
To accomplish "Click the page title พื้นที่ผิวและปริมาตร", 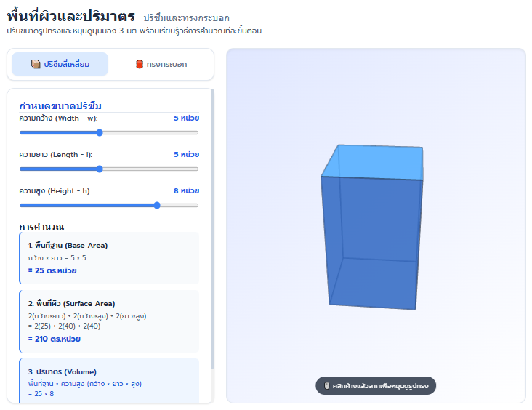I will click(71, 15).
